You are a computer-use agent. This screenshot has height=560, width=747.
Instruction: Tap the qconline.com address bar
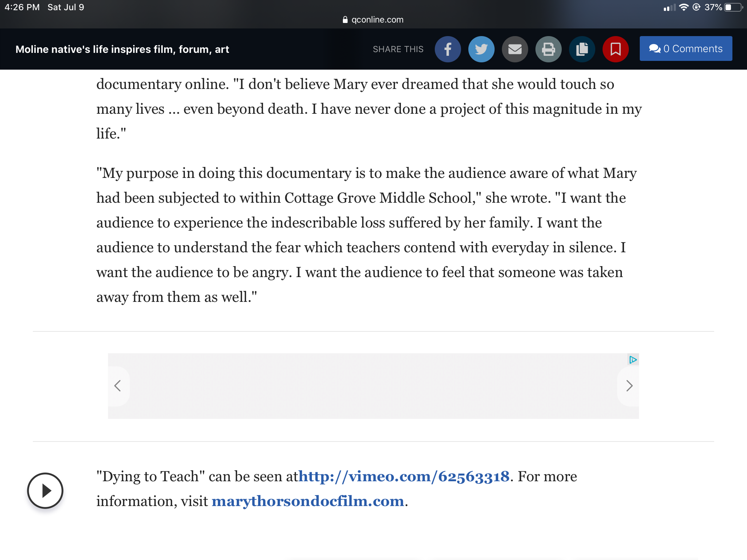tap(377, 20)
